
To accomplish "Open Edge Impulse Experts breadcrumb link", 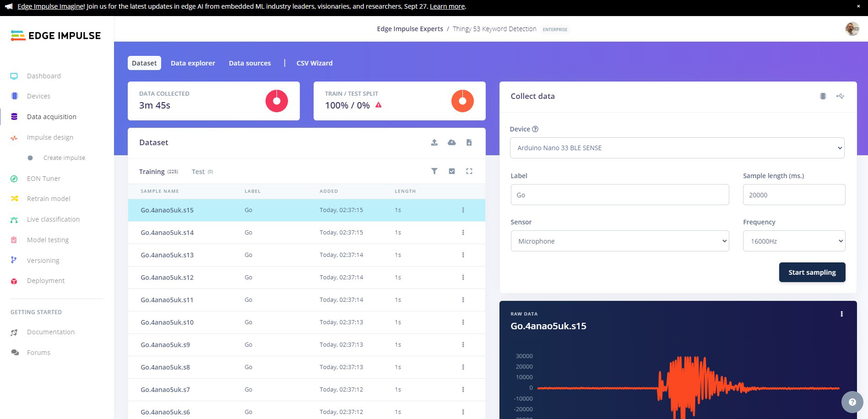I will (x=410, y=29).
